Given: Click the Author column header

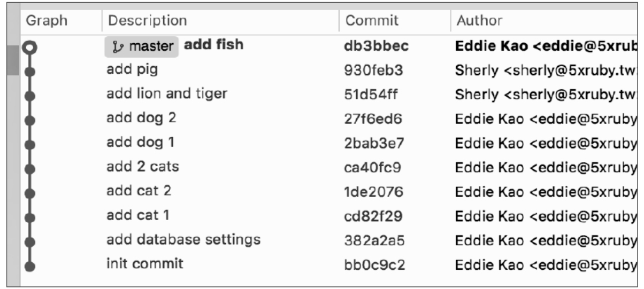Looking at the screenshot, I should tap(479, 21).
